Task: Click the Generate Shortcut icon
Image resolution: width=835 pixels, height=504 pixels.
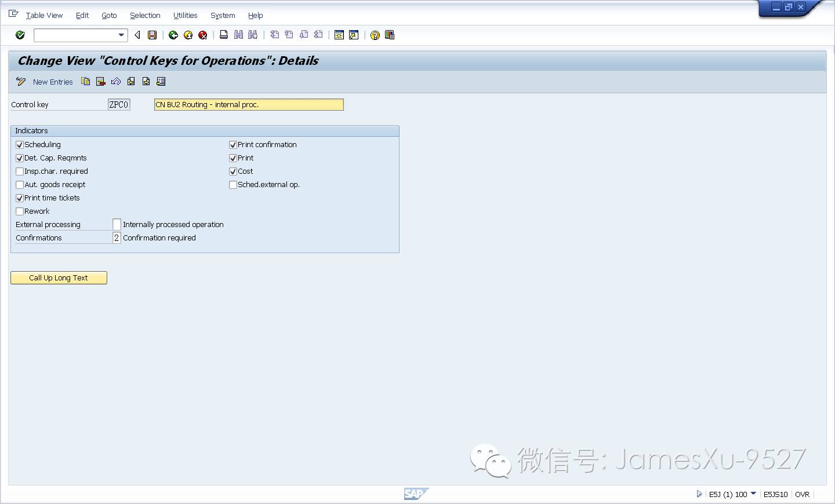Action: pos(354,35)
